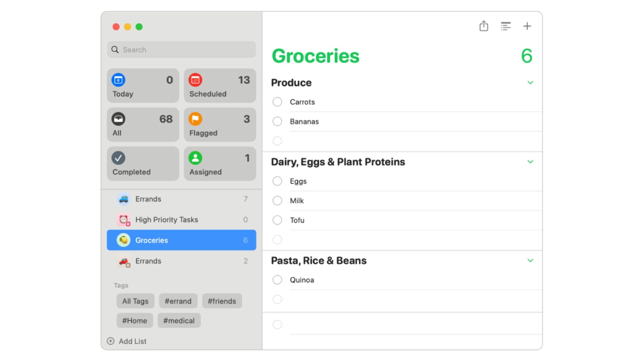Select the All Tags filter
The image size is (644, 362).
point(135,301)
